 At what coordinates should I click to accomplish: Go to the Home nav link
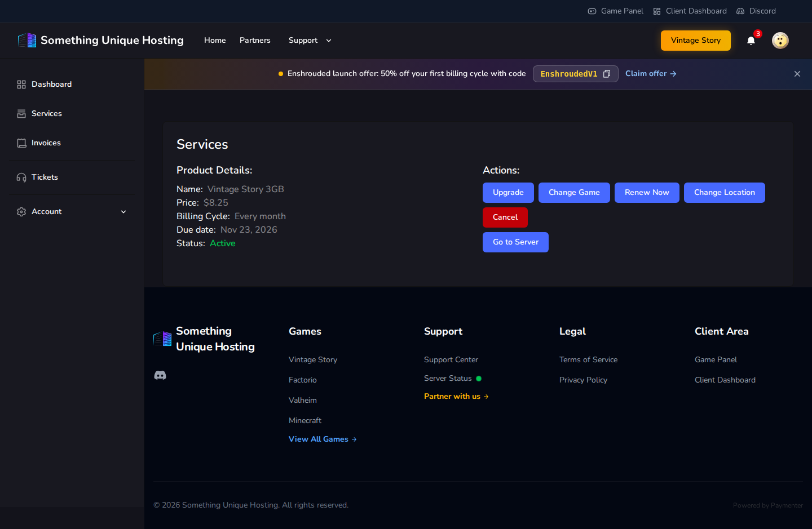(x=215, y=41)
